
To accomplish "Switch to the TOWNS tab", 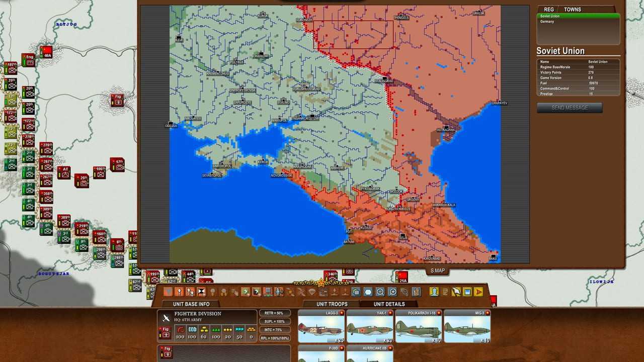I will point(572,10).
